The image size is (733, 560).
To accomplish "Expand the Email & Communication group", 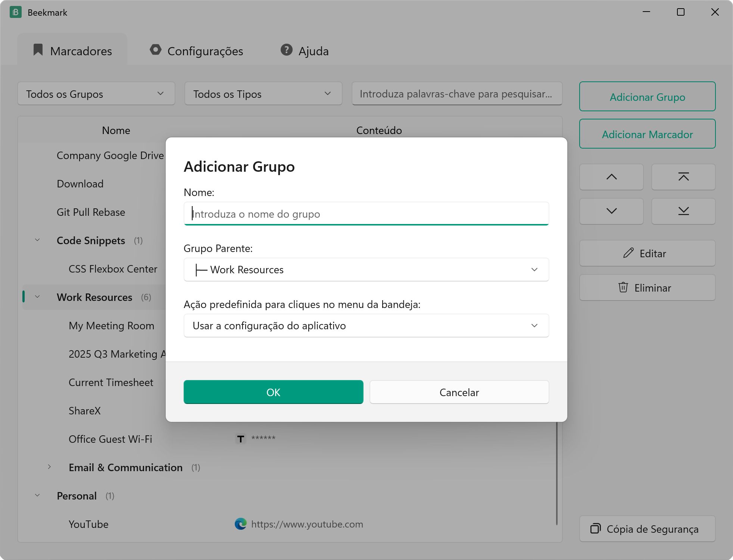I will (49, 467).
